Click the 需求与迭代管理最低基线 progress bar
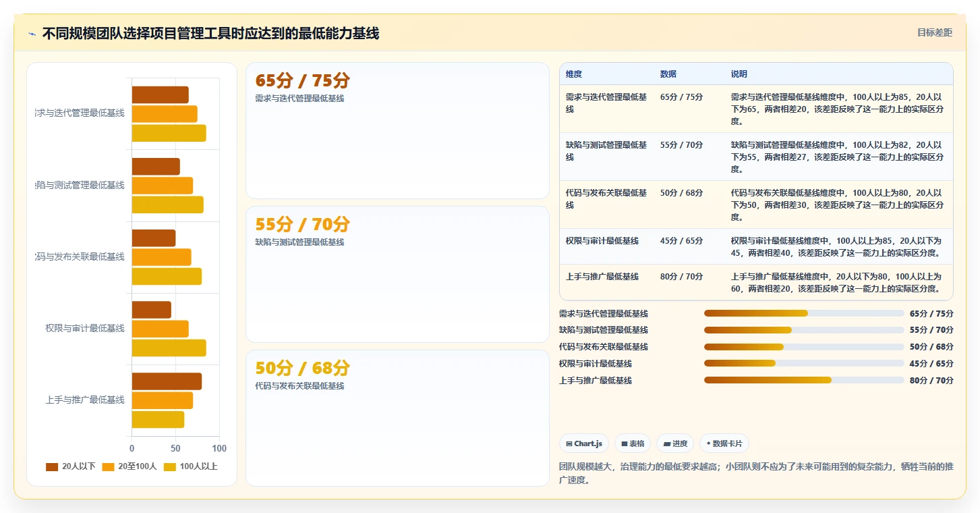The width and height of the screenshot is (980, 513). 804,313
